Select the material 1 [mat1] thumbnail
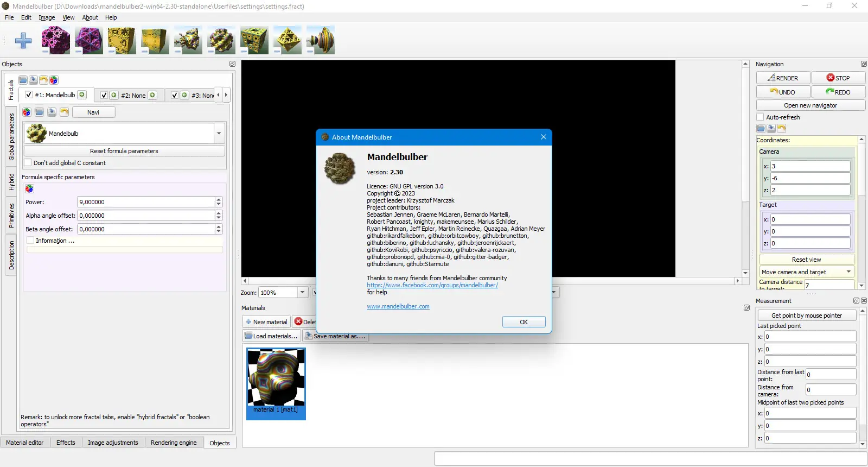 pyautogui.click(x=276, y=384)
